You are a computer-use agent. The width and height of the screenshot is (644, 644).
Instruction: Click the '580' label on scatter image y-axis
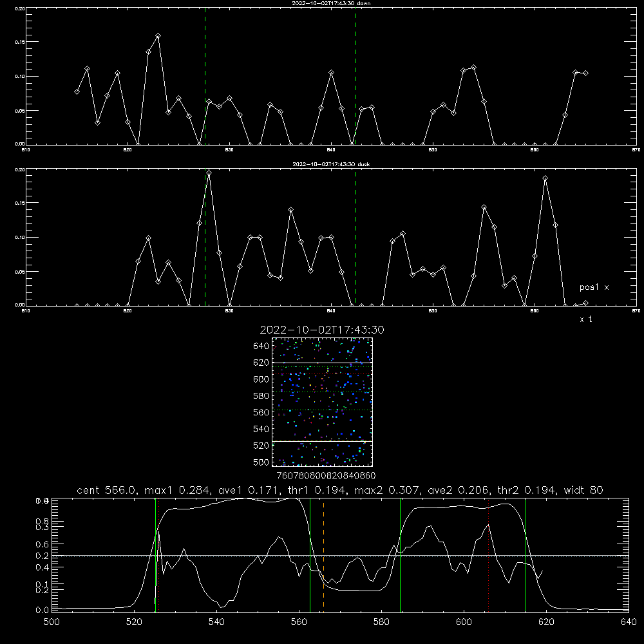tap(261, 396)
